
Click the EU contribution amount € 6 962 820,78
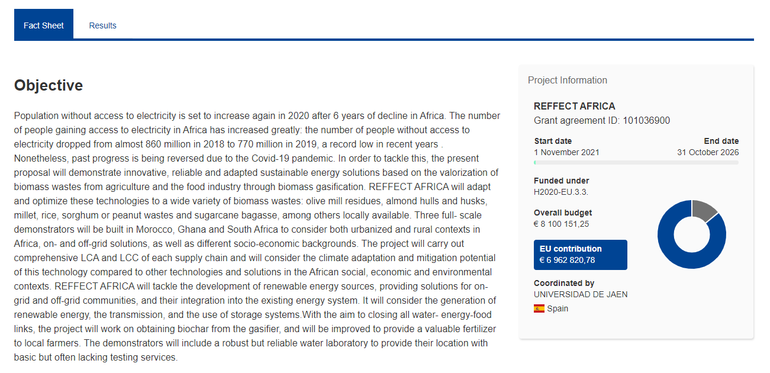pyautogui.click(x=567, y=260)
